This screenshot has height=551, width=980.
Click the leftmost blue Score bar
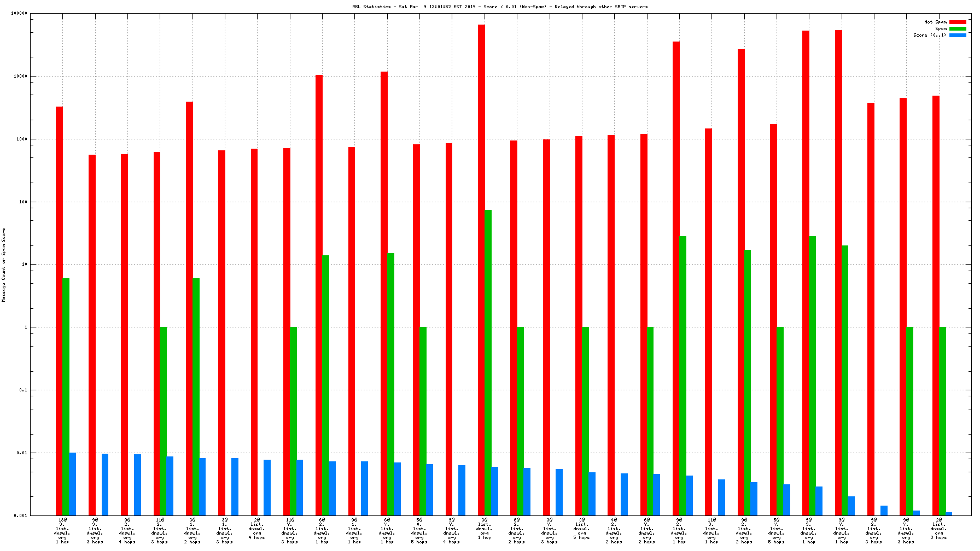click(x=72, y=483)
